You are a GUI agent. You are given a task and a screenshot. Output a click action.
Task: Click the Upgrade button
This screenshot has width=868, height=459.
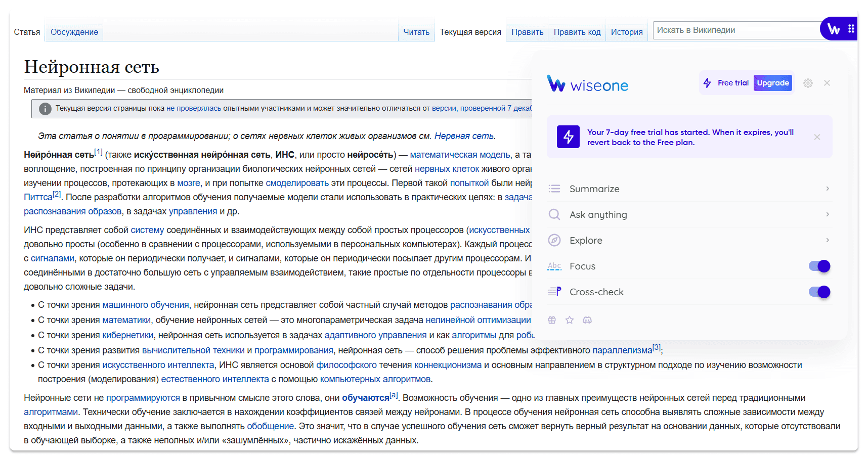[773, 83]
